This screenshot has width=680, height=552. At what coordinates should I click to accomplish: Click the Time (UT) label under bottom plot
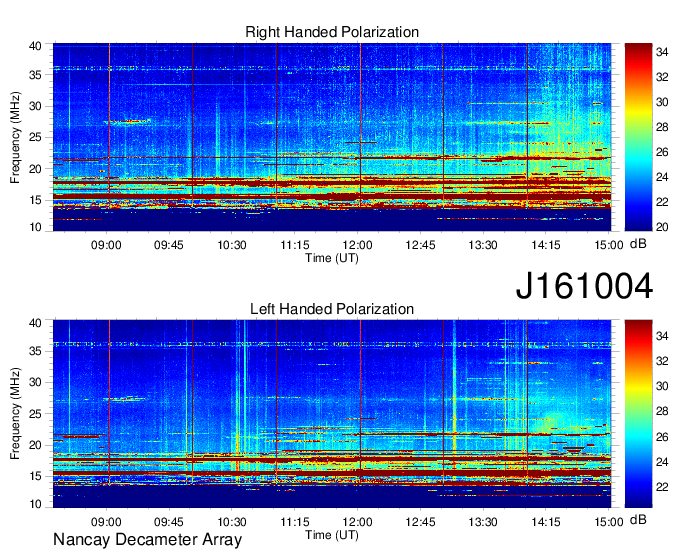[332, 535]
